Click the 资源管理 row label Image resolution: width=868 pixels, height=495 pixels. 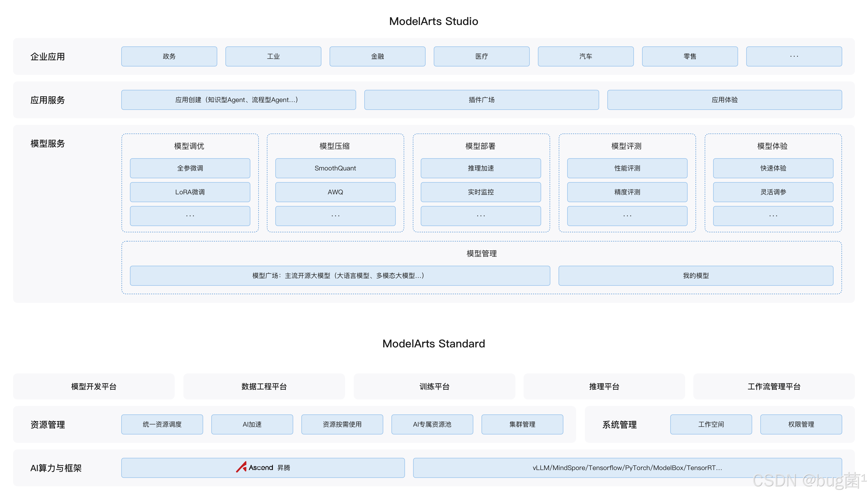(47, 424)
